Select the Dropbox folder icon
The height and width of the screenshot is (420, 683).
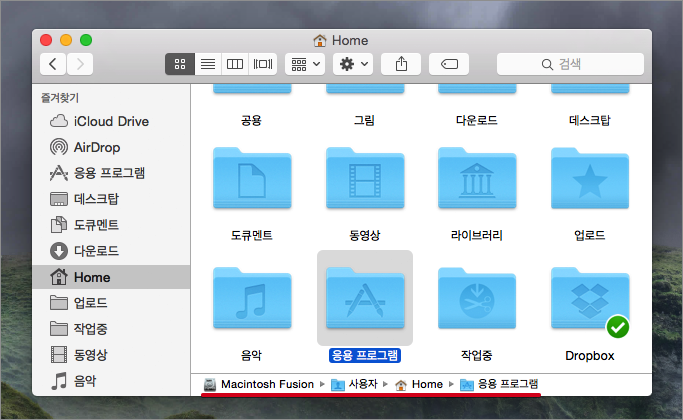click(x=590, y=298)
